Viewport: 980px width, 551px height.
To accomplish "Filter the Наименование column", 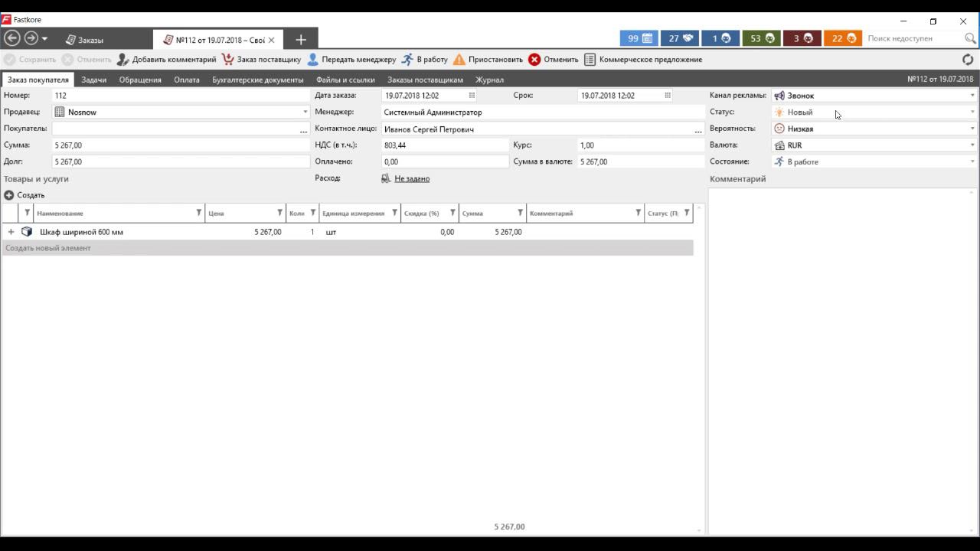I will [x=199, y=213].
